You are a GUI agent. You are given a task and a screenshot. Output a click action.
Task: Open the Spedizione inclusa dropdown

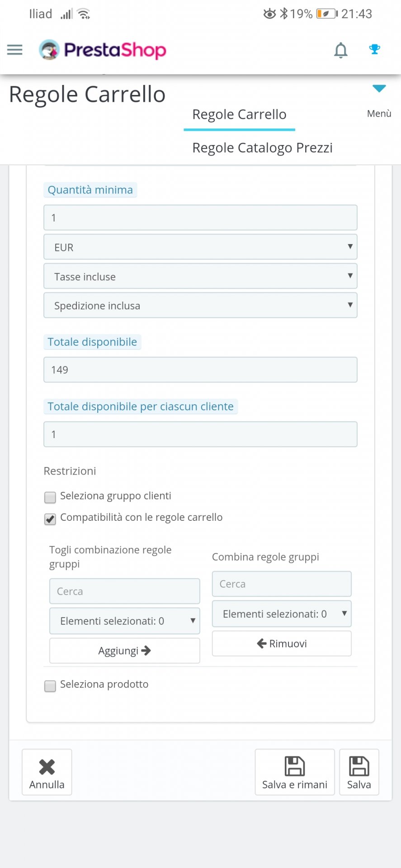coord(200,305)
